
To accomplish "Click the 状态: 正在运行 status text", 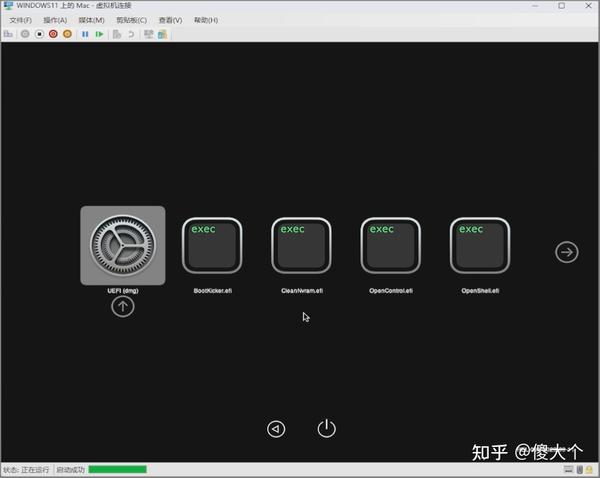I will click(26, 470).
